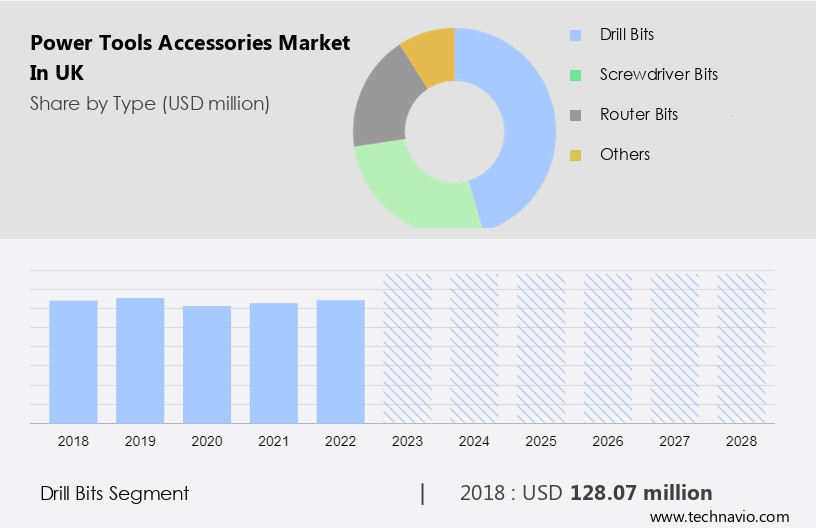
Task: Click the gray Router Bits legend swatch
Action: [575, 115]
